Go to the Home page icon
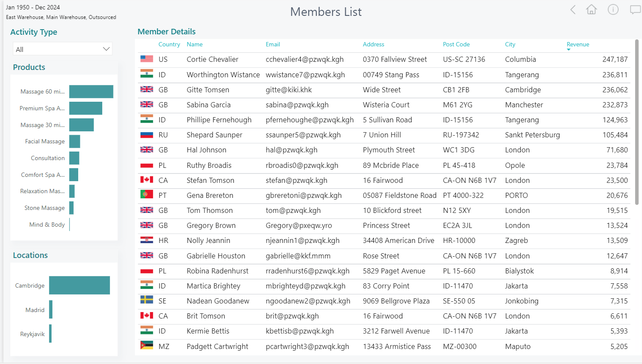 tap(592, 9)
